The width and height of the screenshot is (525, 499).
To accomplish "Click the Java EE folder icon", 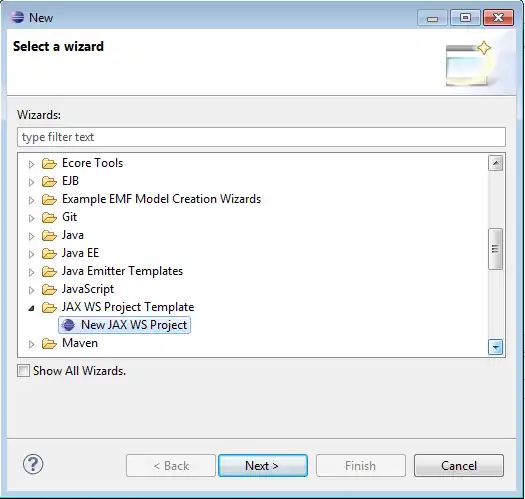I will [x=49, y=254].
